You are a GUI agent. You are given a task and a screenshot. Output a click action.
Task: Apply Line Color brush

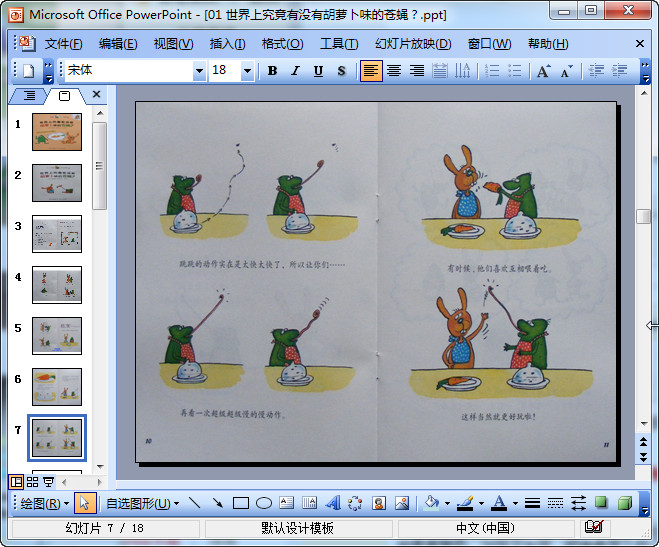click(465, 502)
